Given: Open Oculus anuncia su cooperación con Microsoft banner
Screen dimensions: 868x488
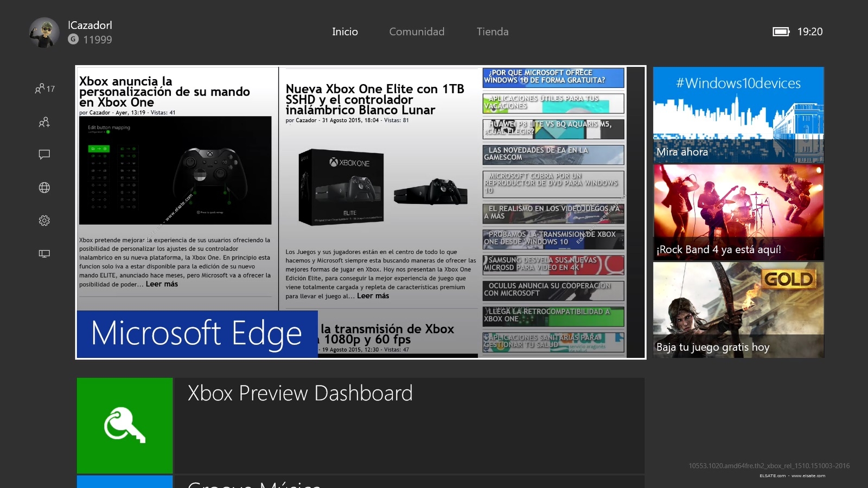Looking at the screenshot, I should click(553, 291).
